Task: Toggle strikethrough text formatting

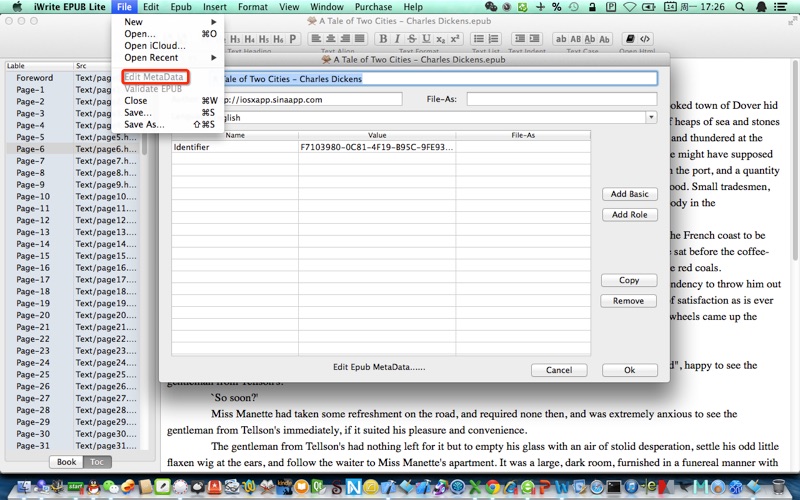Action: tap(412, 39)
